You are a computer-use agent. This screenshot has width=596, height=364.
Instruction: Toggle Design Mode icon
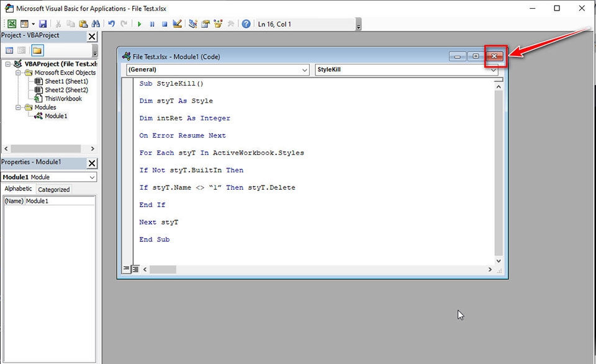[177, 24]
